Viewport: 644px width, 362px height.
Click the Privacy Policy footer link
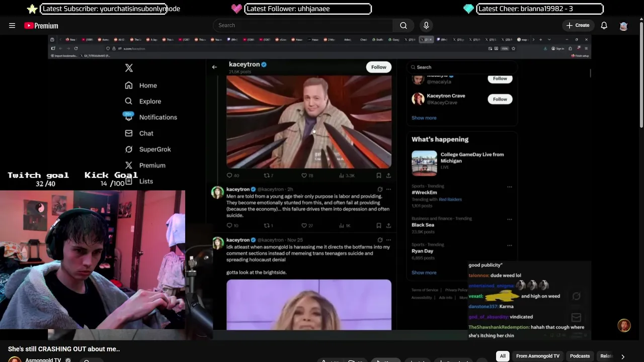coord(456,290)
